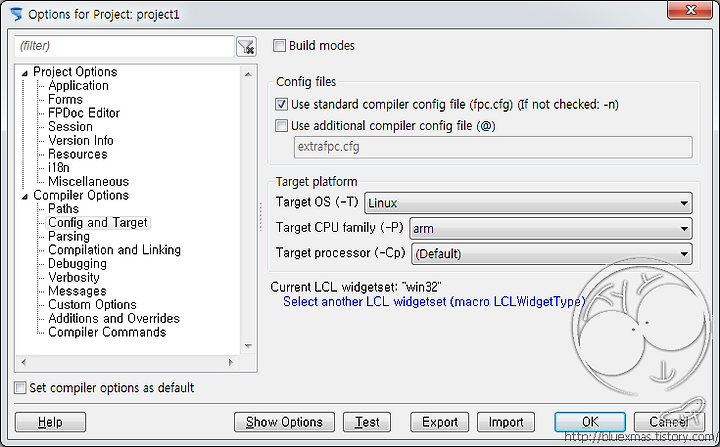Open the Custom Options page
This screenshot has height=447, width=720.
(92, 305)
